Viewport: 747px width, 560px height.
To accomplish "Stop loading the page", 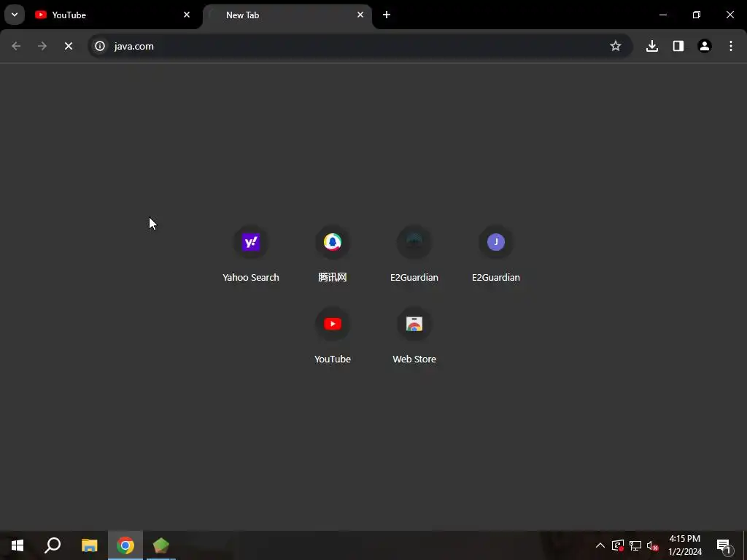I will [x=69, y=46].
